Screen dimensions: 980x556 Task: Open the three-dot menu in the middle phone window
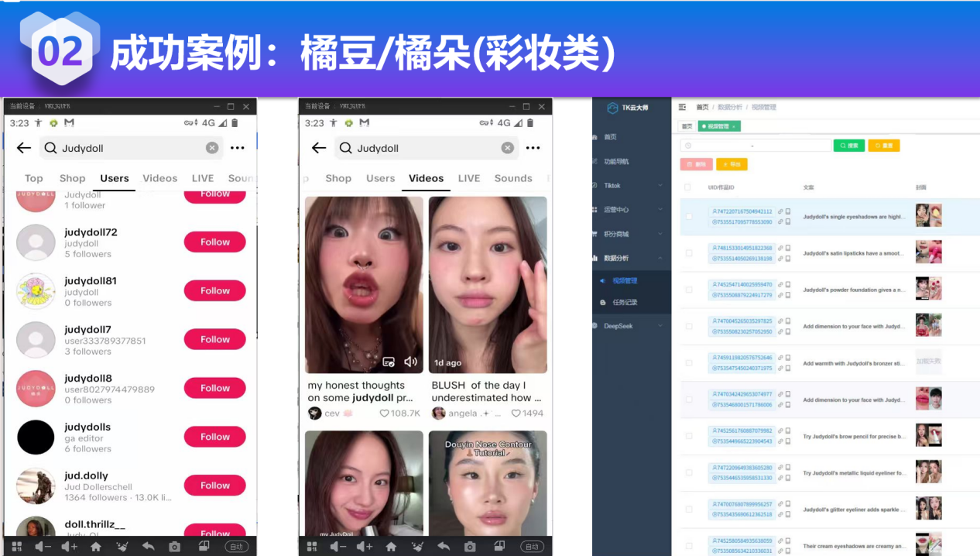(x=533, y=148)
